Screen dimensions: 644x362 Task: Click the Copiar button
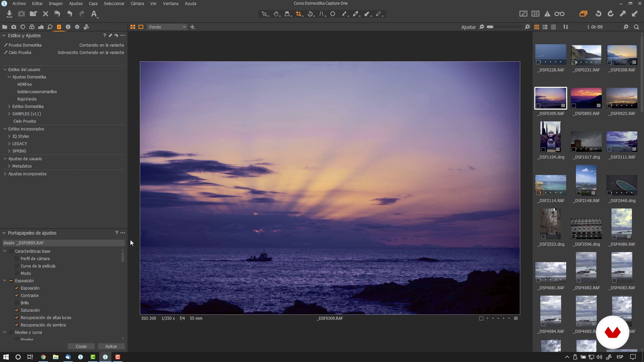(x=81, y=346)
